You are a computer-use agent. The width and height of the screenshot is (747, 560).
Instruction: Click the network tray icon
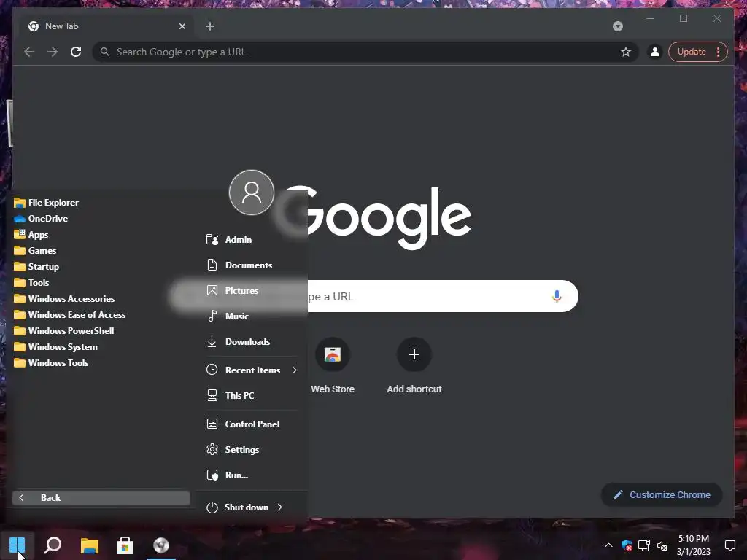coord(644,545)
